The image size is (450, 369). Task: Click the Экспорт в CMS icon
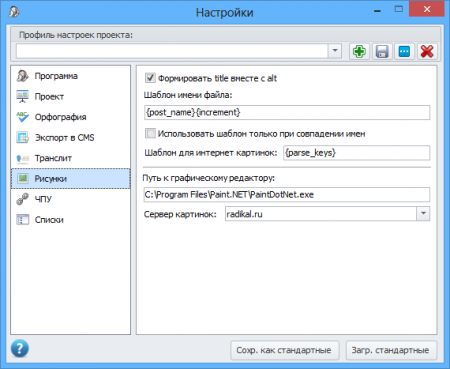point(22,137)
